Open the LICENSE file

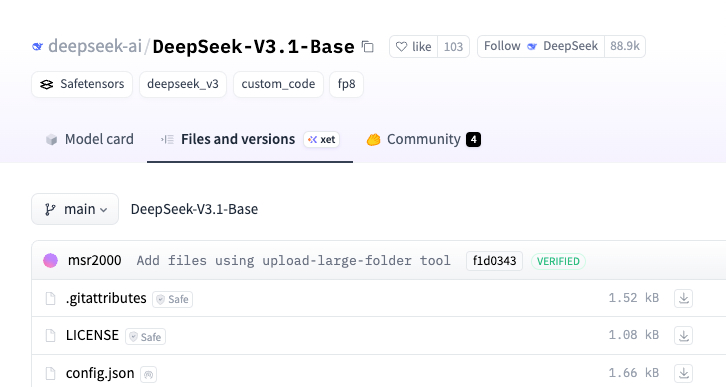[92, 335]
